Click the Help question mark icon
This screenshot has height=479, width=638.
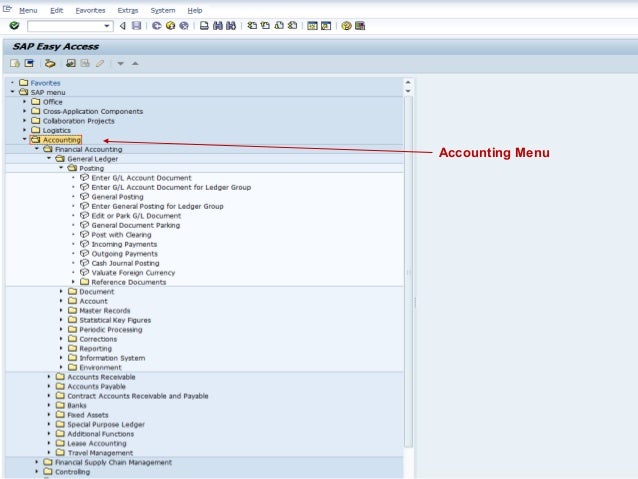tap(346, 26)
